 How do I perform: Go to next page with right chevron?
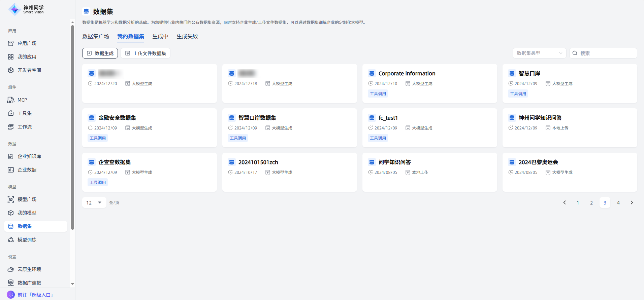coord(632,202)
